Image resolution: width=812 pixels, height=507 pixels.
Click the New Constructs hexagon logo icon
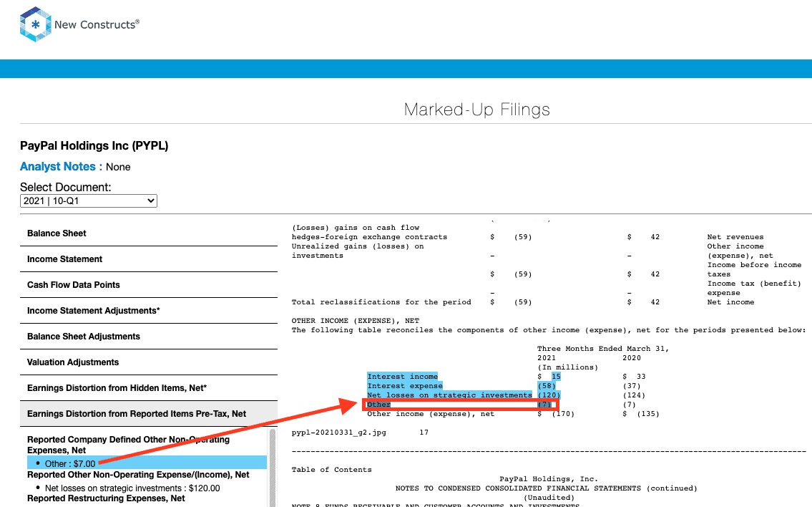tap(35, 24)
